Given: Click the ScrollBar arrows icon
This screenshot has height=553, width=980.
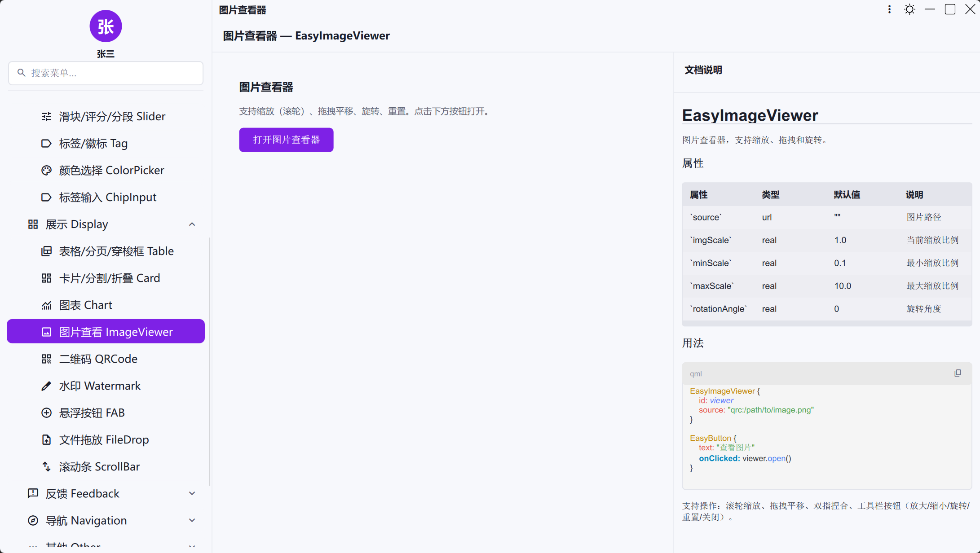Looking at the screenshot, I should pos(46,467).
